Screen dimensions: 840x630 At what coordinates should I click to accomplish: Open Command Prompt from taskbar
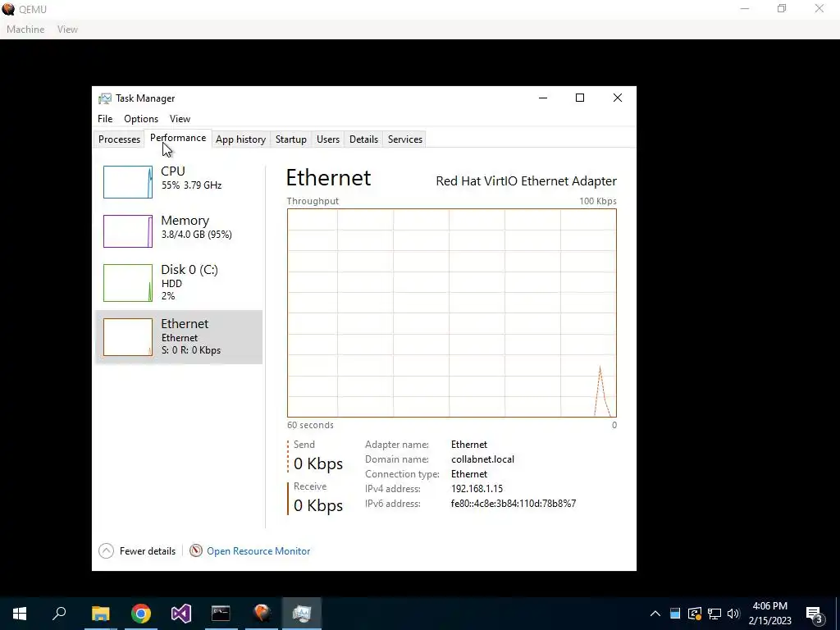point(221,614)
